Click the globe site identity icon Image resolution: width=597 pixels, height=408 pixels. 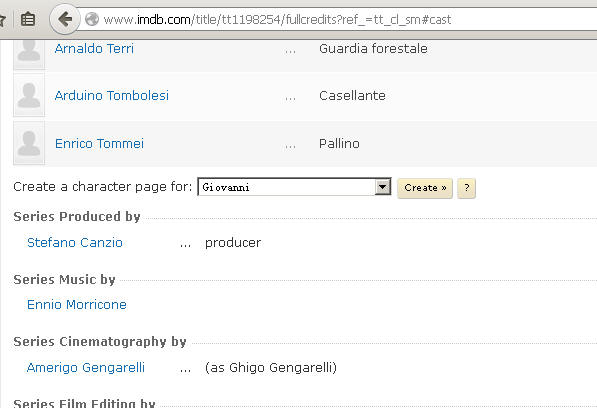point(92,19)
